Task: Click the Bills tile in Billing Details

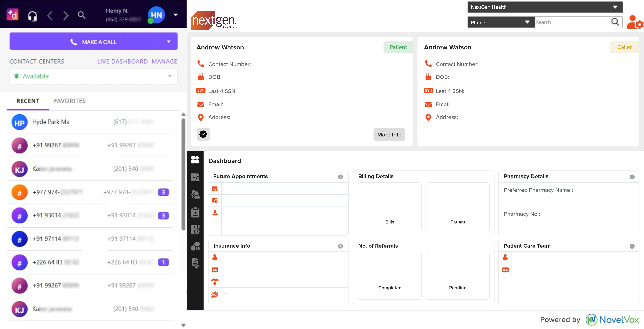Action: [389, 207]
